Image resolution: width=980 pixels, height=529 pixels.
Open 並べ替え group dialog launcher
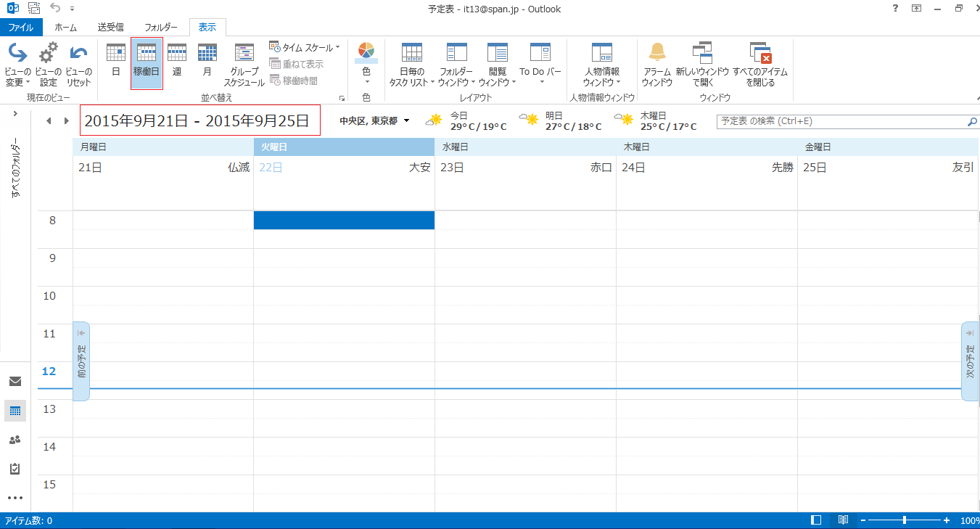click(x=342, y=97)
